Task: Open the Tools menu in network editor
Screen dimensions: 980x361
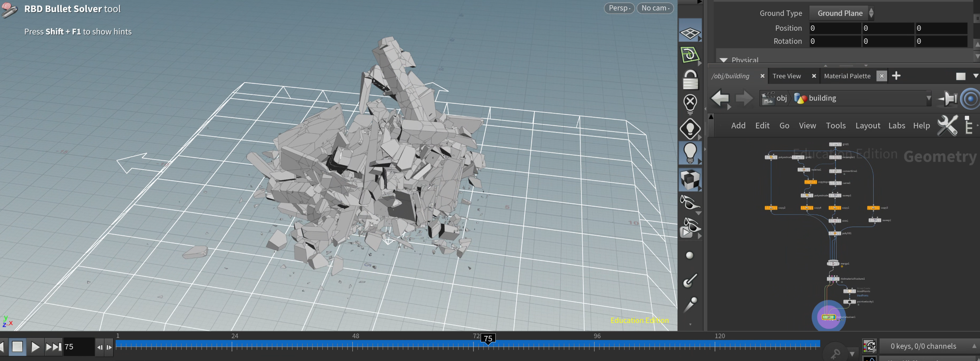Action: 835,126
